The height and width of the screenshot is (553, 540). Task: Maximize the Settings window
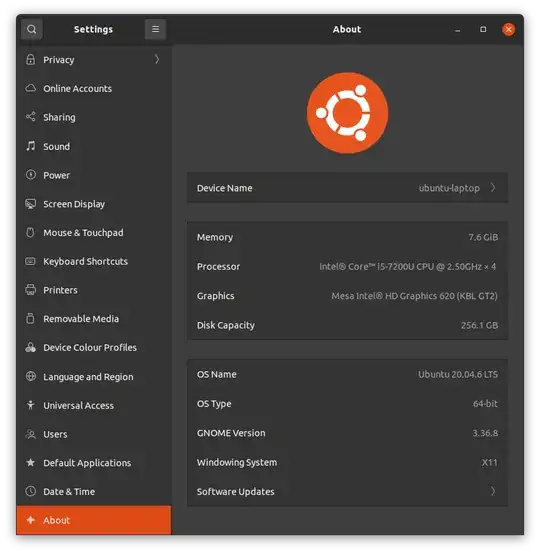pos(483,29)
